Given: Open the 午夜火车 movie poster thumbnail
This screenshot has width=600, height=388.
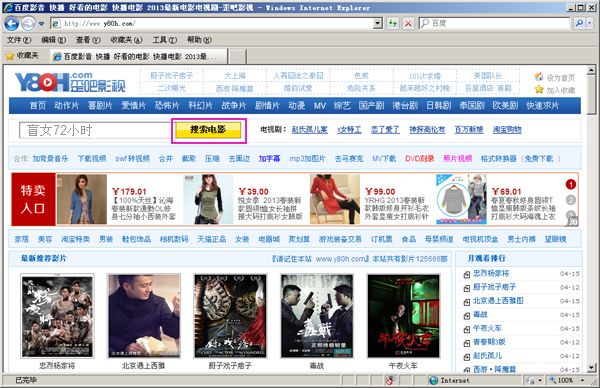Looking at the screenshot, I should coord(403,316).
